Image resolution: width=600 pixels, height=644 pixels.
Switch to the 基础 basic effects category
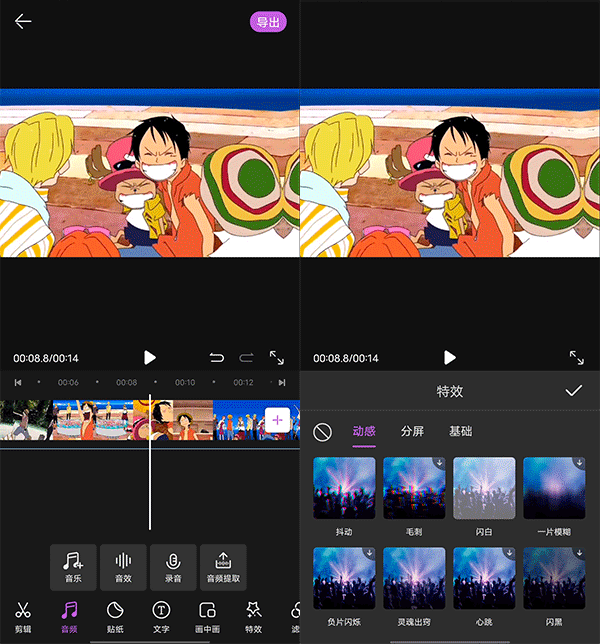point(460,432)
